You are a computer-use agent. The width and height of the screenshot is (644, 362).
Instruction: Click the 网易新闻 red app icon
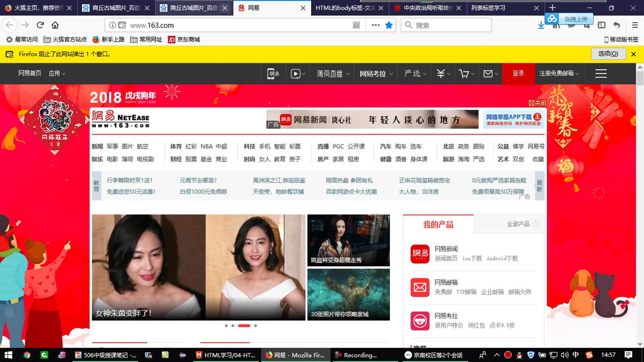pyautogui.click(x=420, y=254)
